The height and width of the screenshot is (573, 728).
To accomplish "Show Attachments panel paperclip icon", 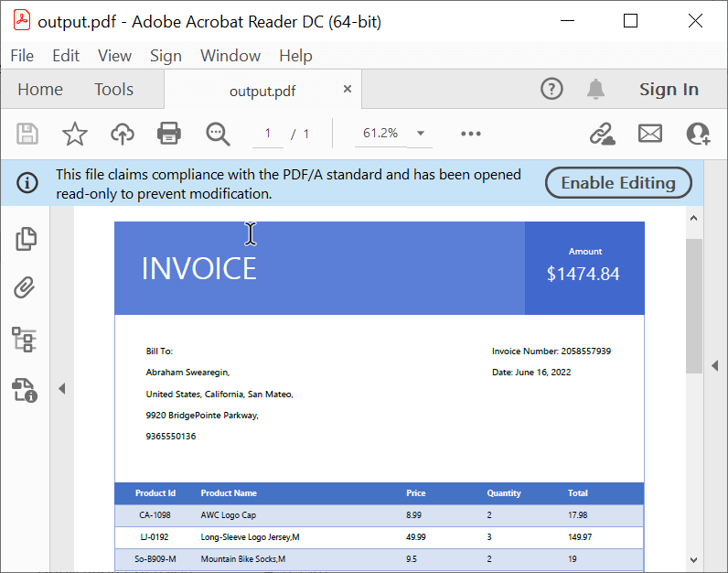I will [x=25, y=289].
